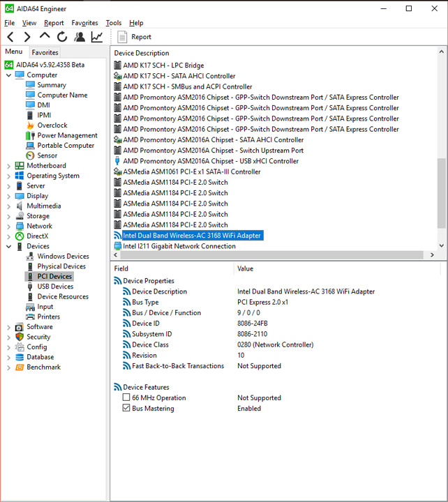Toggle the 66 MHz Operation checkbox

pos(126,397)
